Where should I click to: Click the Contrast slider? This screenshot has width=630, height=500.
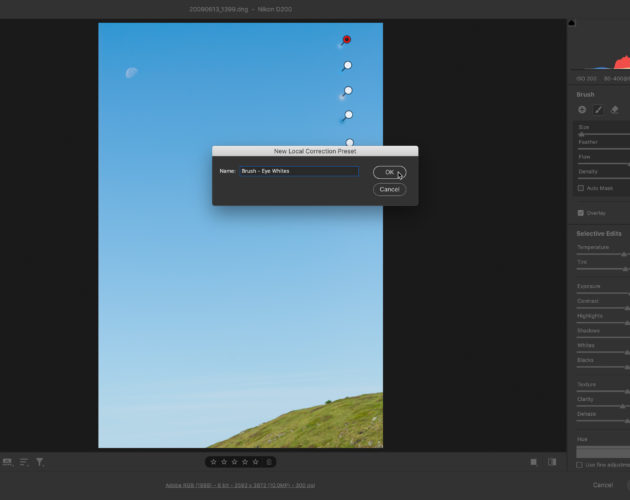coord(603,308)
